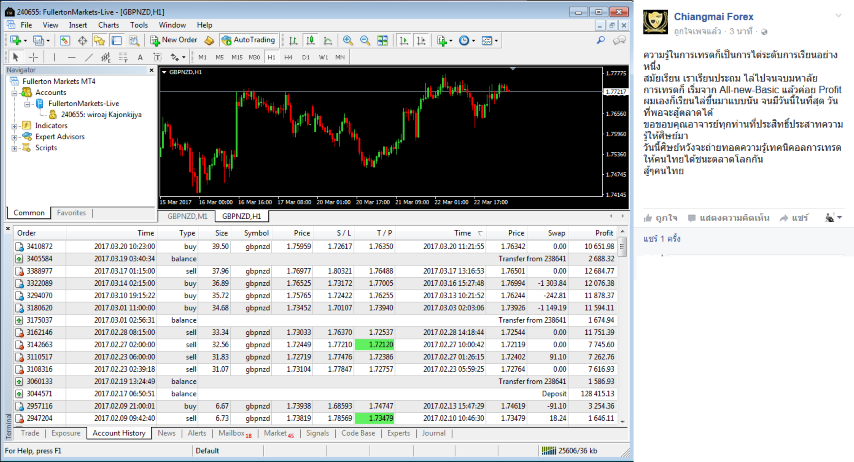This screenshot has width=854, height=462.
Task: Toggle the Navigator star-folder icon
Action: pyautogui.click(x=99, y=40)
